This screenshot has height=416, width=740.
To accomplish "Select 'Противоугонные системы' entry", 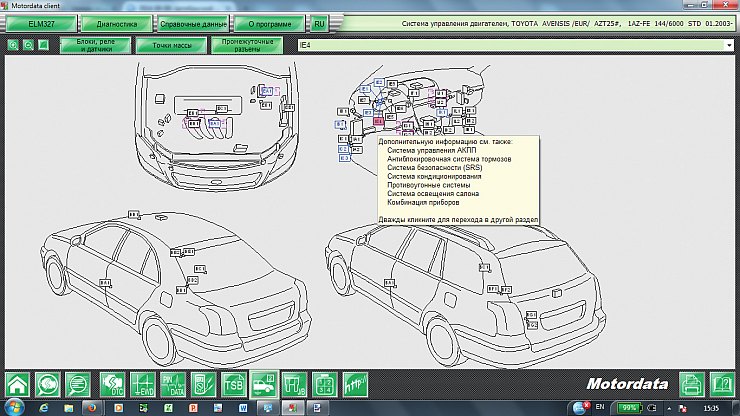I will click(x=429, y=185).
